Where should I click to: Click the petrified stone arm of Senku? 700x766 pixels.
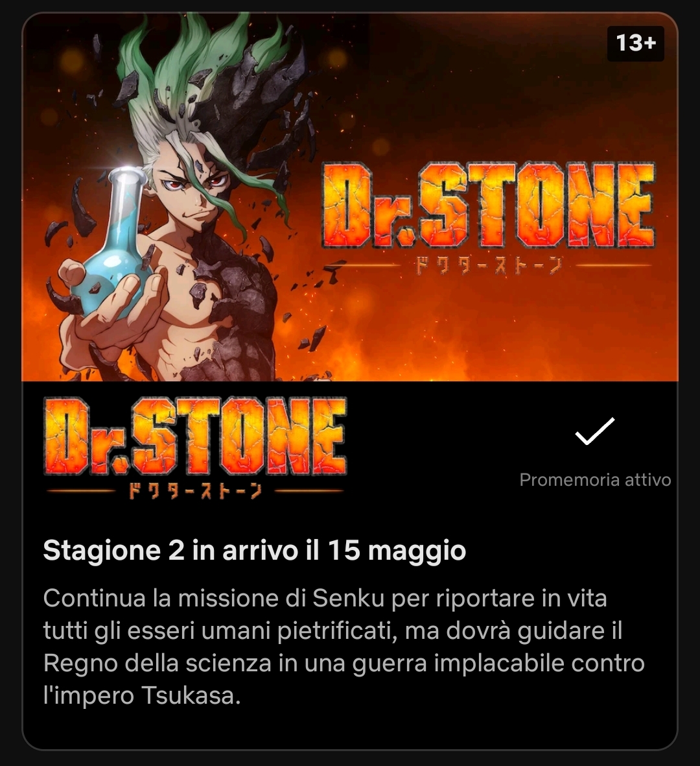click(239, 313)
